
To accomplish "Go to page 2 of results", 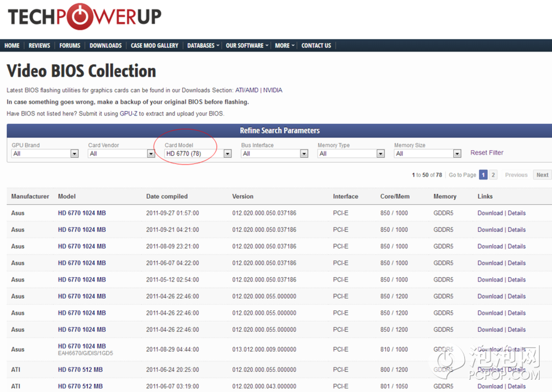I will (493, 175).
